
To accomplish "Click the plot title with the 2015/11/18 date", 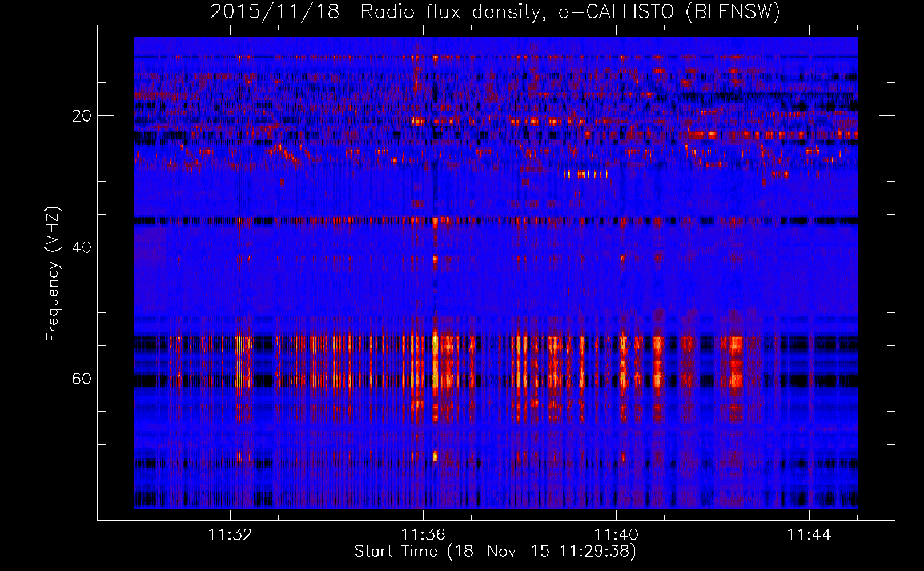I will coord(495,11).
